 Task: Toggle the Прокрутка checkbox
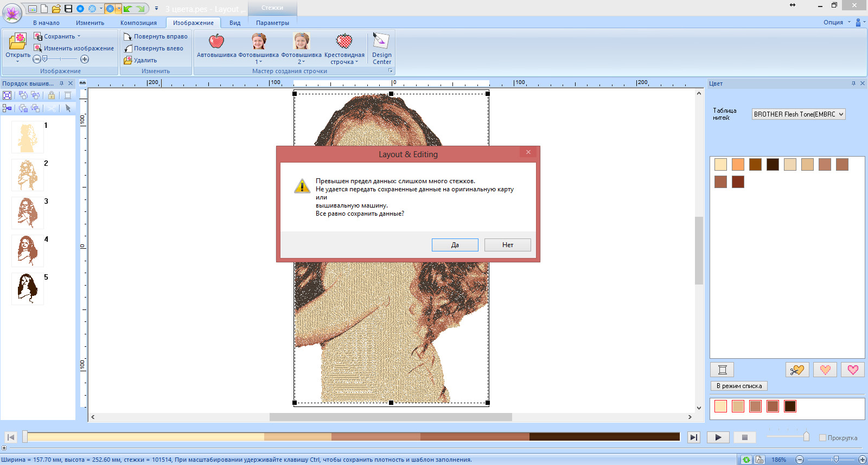pyautogui.click(x=822, y=438)
